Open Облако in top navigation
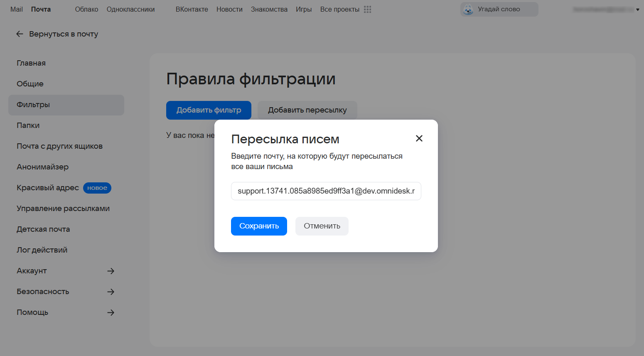644x356 pixels. point(86,9)
